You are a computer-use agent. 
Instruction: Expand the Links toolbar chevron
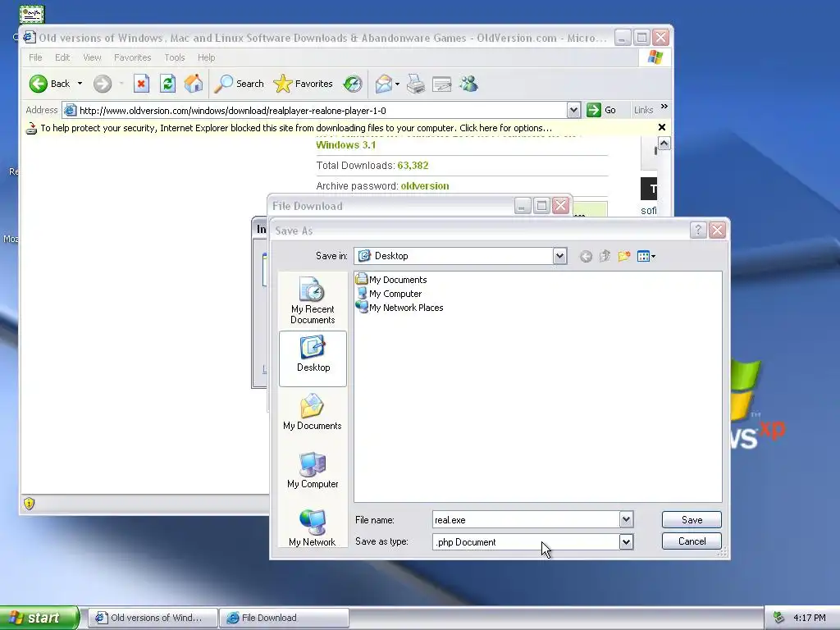[664, 107]
